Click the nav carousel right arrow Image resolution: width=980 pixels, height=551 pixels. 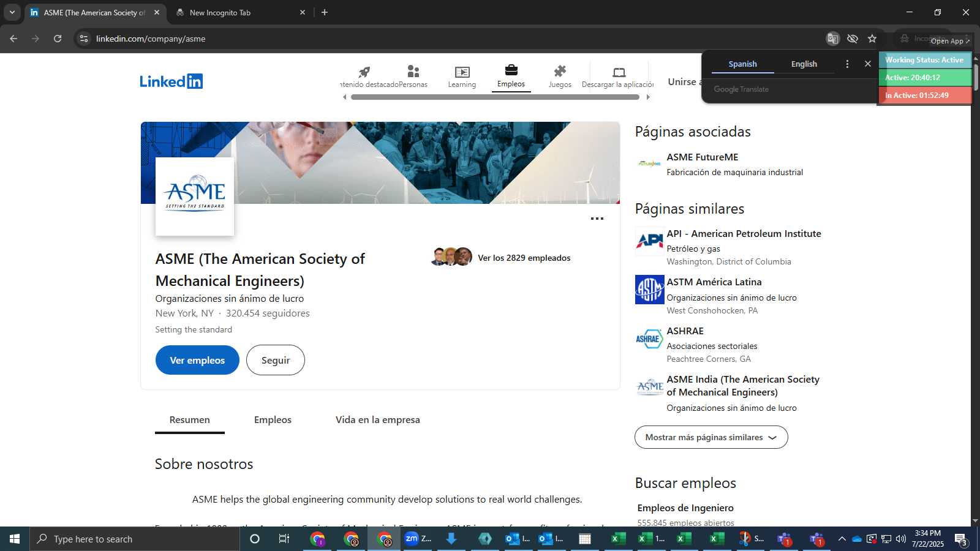click(648, 97)
